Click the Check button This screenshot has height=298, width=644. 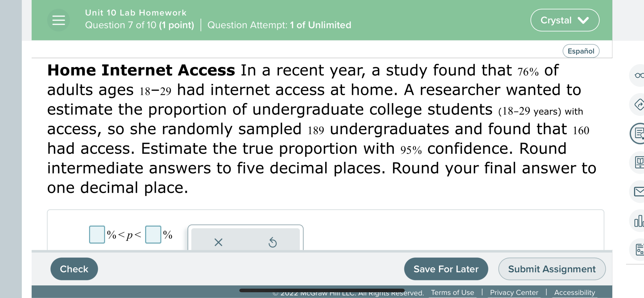click(74, 269)
